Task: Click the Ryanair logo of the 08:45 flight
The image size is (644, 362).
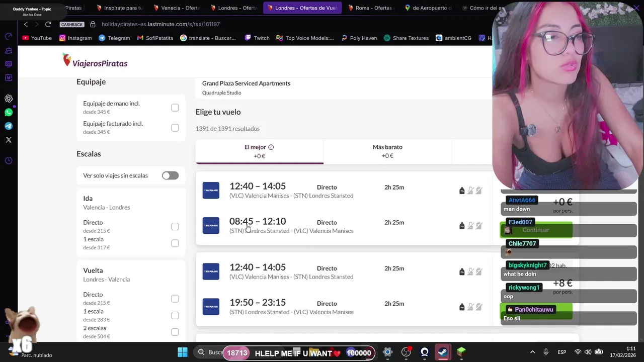Action: pyautogui.click(x=211, y=226)
